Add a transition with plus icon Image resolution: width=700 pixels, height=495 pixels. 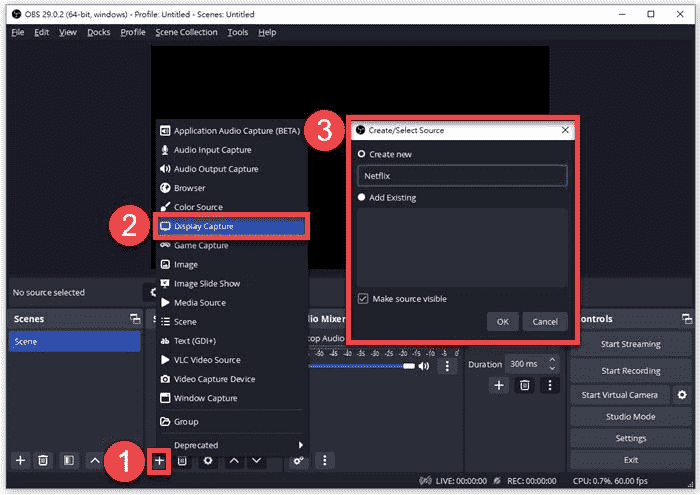(499, 385)
